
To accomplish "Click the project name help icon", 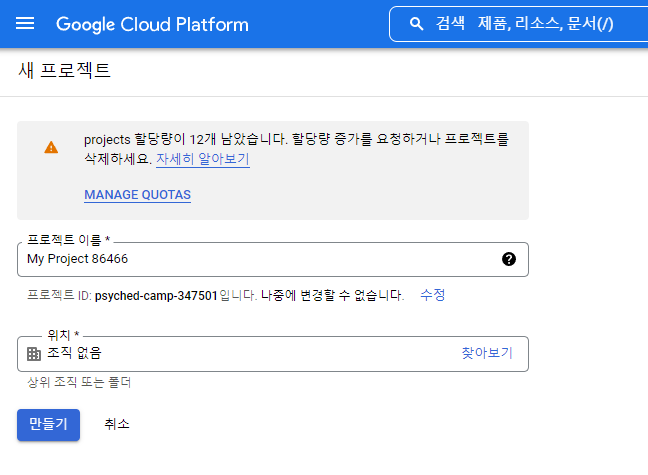I will (x=509, y=259).
